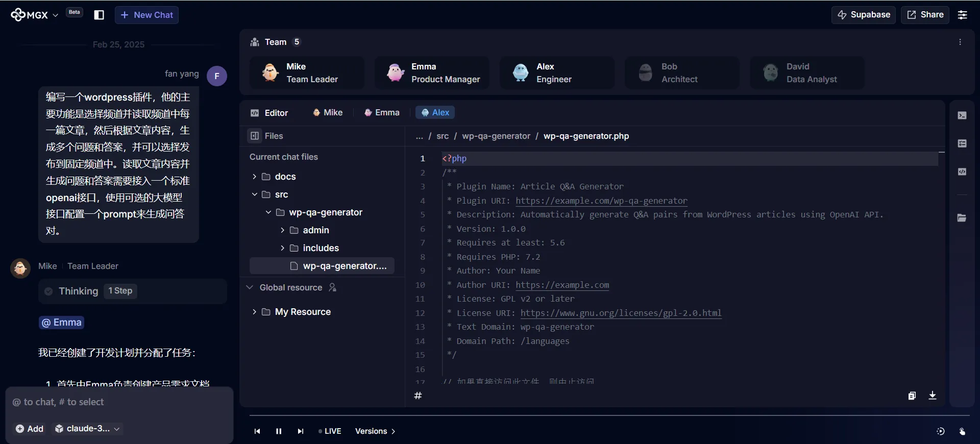Click the MGX logo icon

pyautogui.click(x=18, y=15)
